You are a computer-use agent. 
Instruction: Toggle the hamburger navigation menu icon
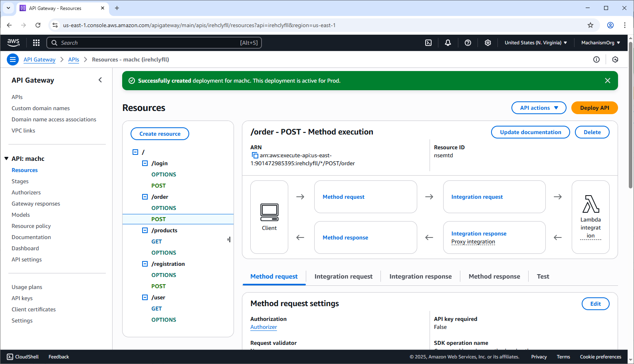[13, 59]
